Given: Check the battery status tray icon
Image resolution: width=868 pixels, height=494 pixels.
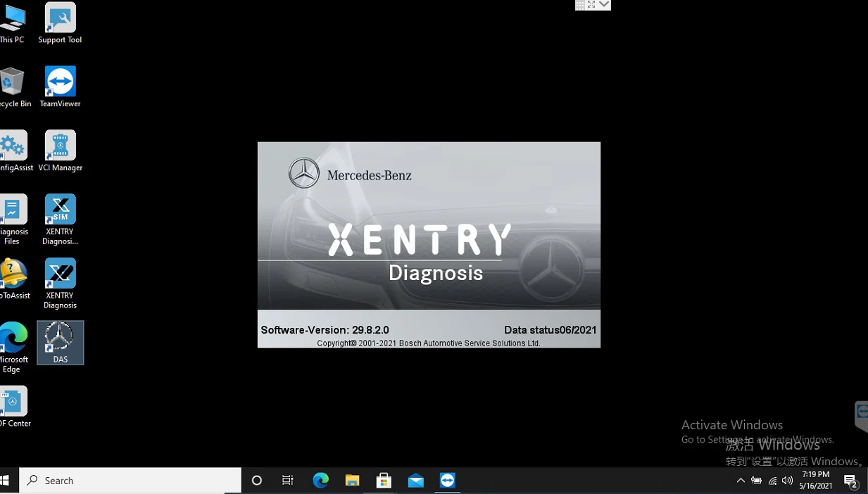Looking at the screenshot, I should pyautogui.click(x=757, y=481).
